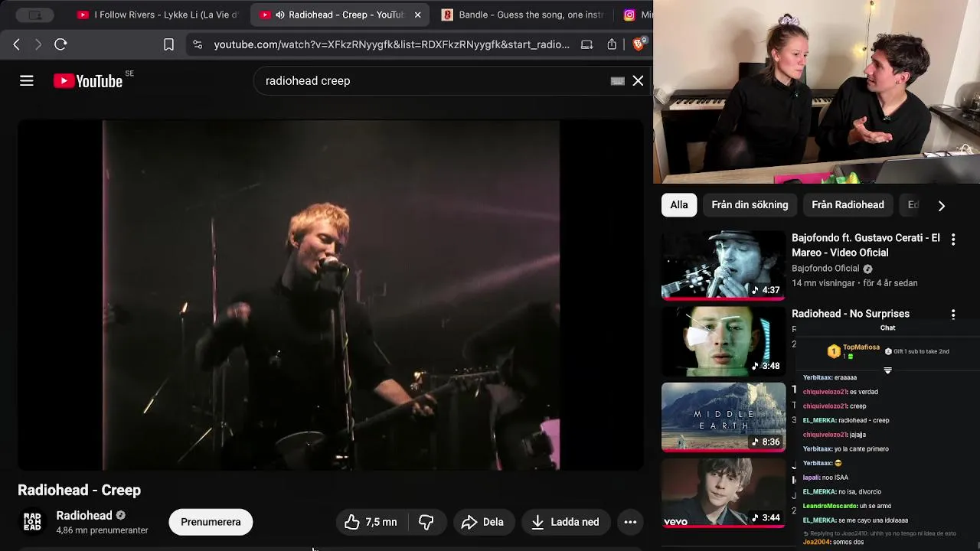The image size is (980, 551).
Task: Click the Prenumerera subscribe button
Action: pyautogui.click(x=211, y=522)
